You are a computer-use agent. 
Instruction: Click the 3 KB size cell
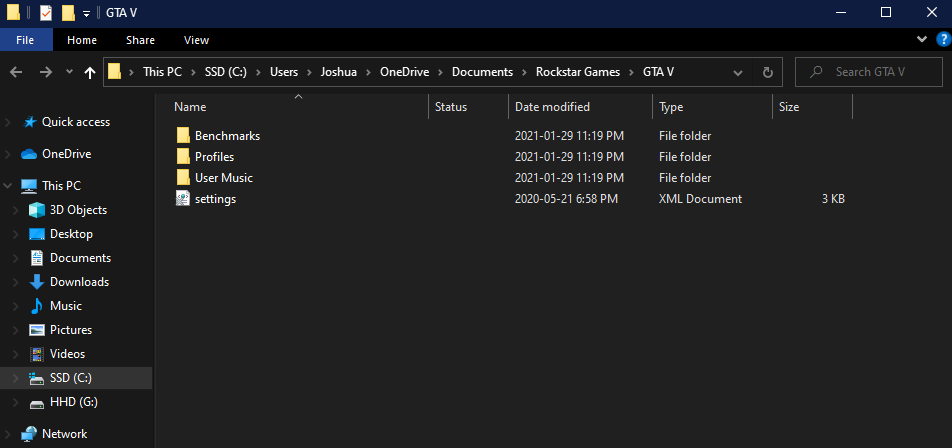833,199
